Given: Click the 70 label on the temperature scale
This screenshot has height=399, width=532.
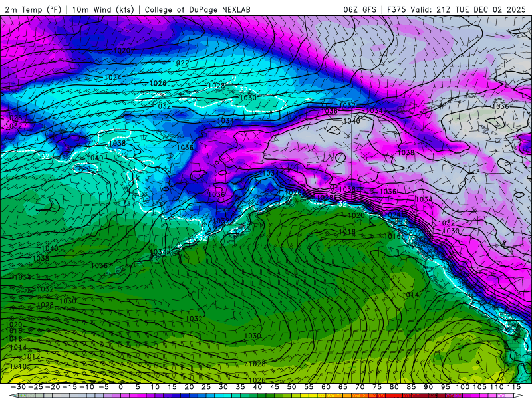Looking at the screenshot, I should [x=360, y=387].
